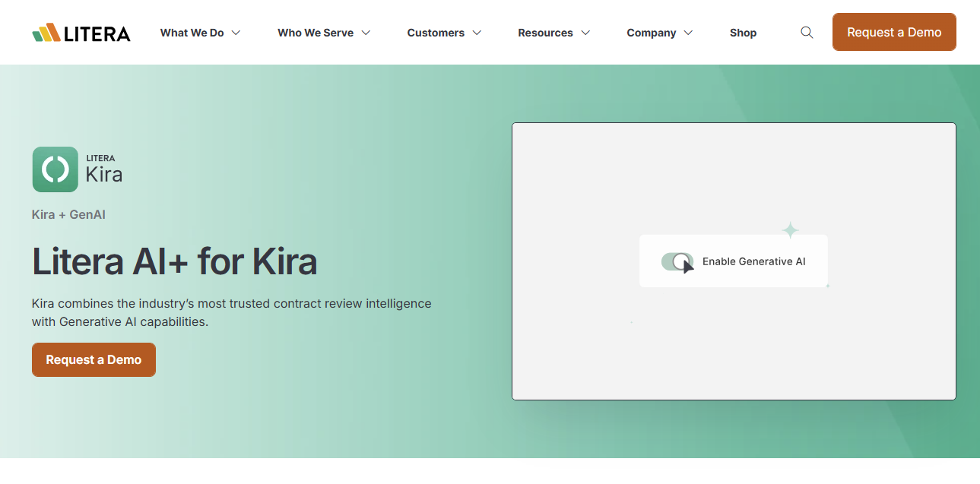Click the Litera logo in header
980x484 pixels.
(81, 33)
